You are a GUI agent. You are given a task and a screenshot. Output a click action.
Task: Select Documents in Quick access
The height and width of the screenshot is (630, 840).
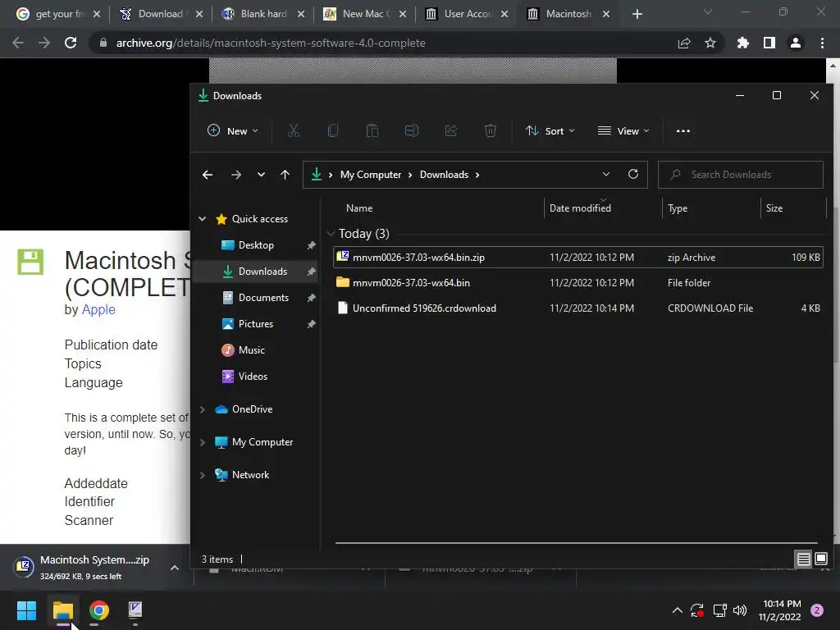point(263,297)
